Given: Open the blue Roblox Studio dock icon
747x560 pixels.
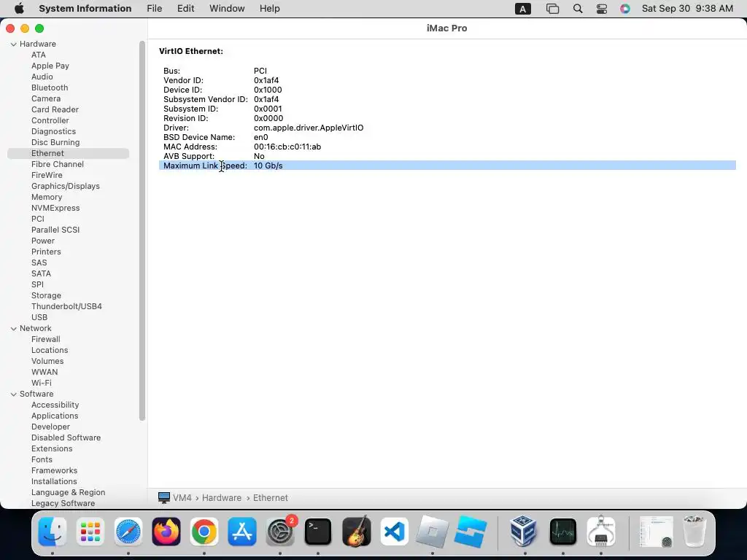Looking at the screenshot, I should 471,532.
